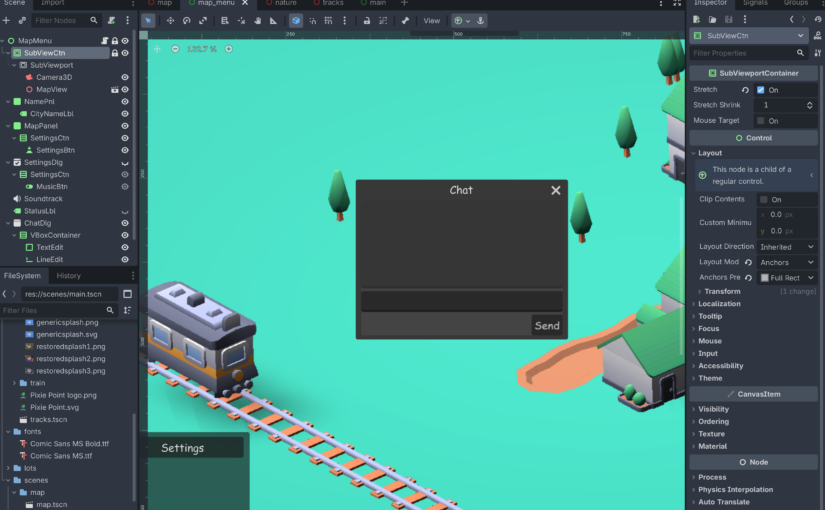Image resolution: width=825 pixels, height=510 pixels.
Task: Click the Add Child Node plus icon
Action: tap(7, 20)
